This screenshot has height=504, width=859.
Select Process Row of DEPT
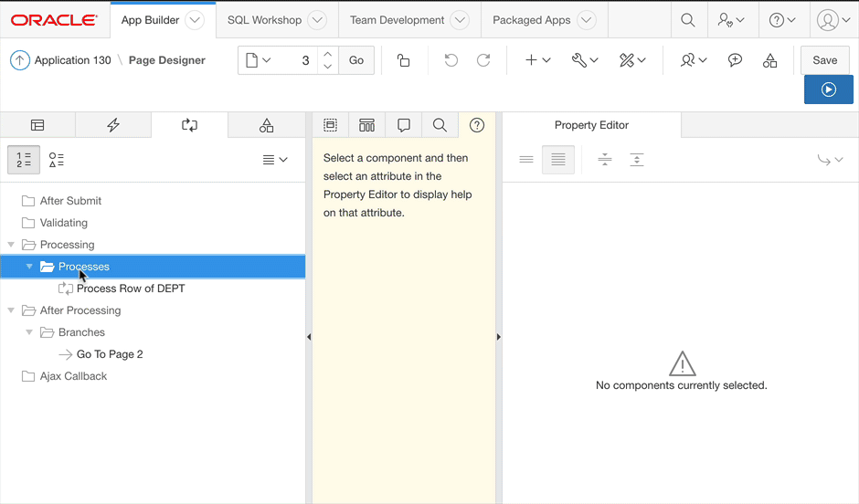click(x=131, y=289)
